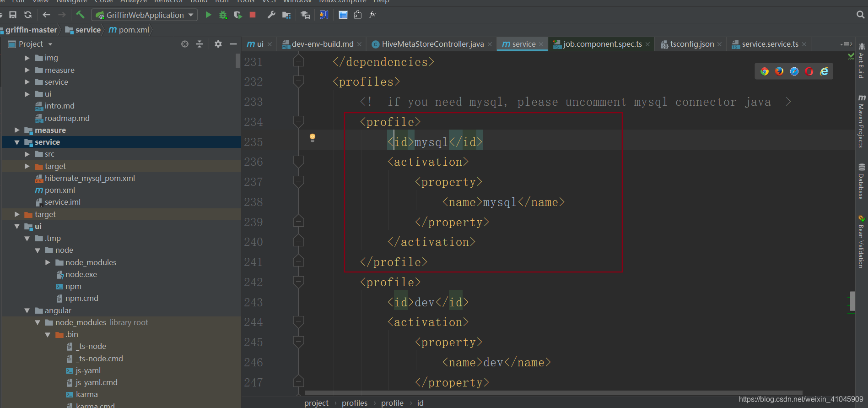Run the GriffinWebApplication configuration
Image resolution: width=868 pixels, height=408 pixels.
tap(208, 15)
